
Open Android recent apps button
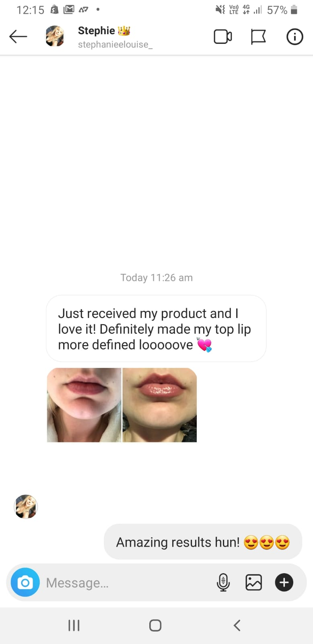pos(74,625)
